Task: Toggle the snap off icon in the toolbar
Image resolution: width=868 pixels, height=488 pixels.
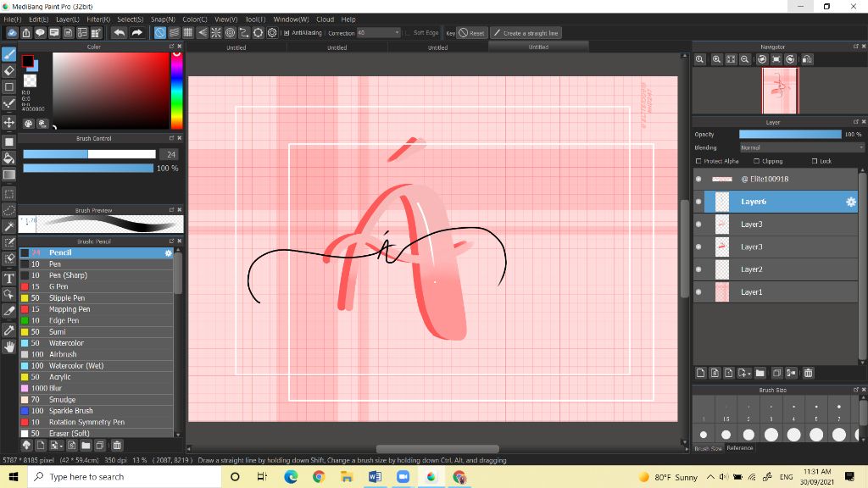Action: (160, 33)
